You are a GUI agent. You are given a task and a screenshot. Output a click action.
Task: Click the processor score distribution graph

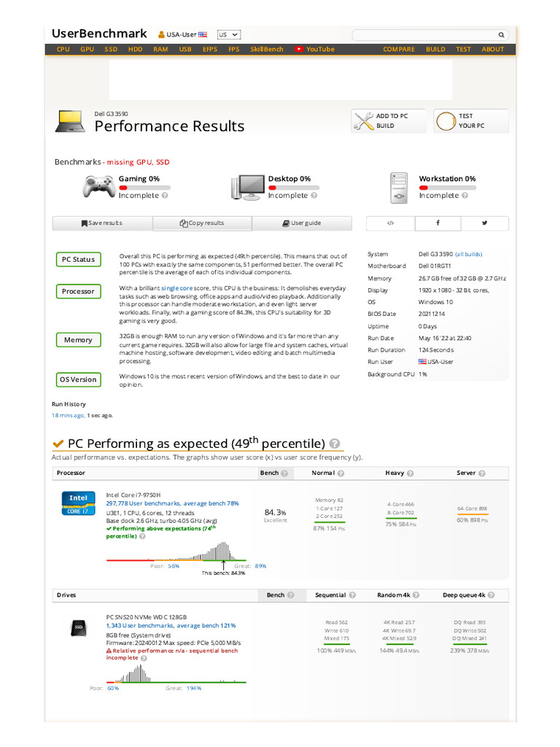(176, 551)
